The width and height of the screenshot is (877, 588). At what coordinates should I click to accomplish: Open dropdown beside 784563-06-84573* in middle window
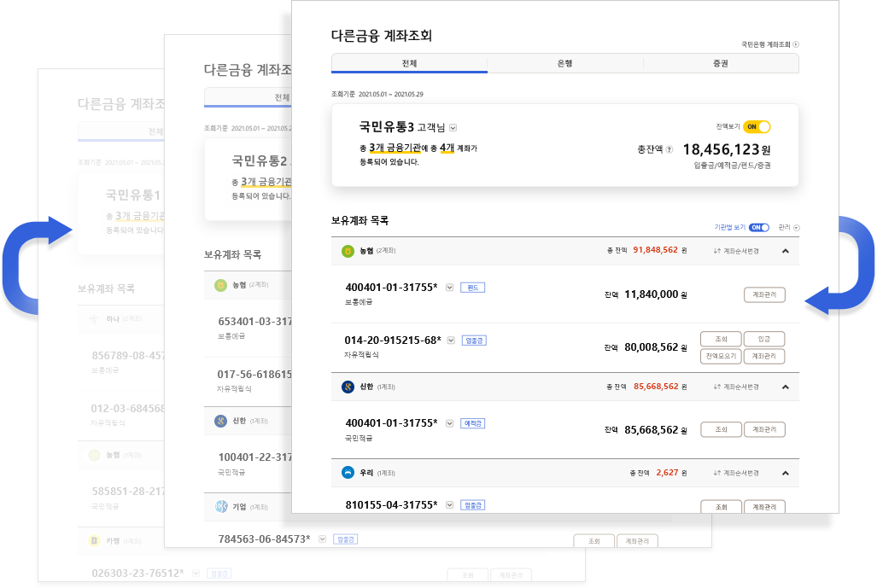pyautogui.click(x=322, y=539)
